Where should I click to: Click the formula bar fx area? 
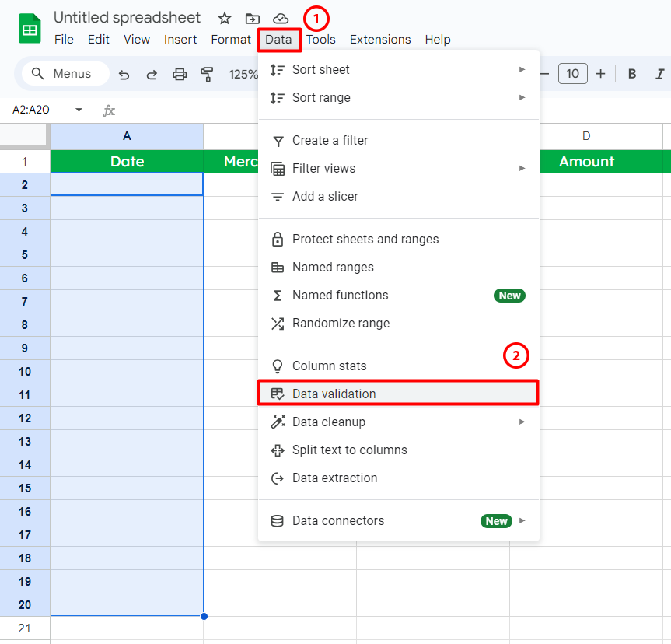coord(109,110)
